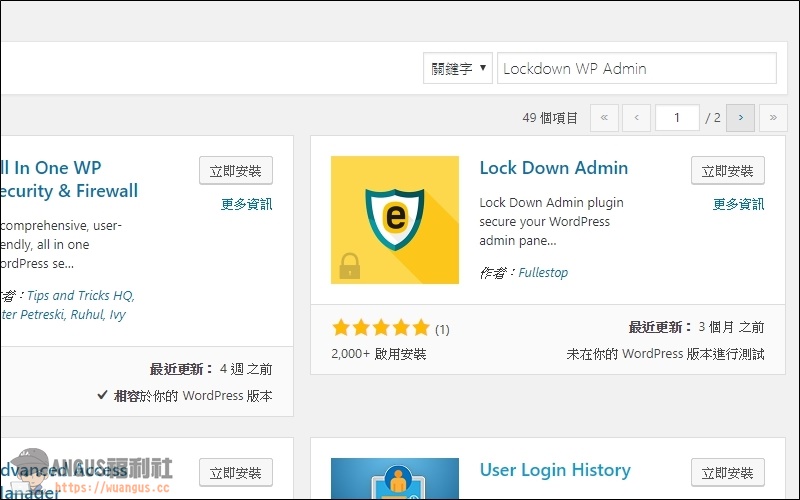Open the 關鍵字 search type dropdown
Image resolution: width=800 pixels, height=500 pixels.
(x=457, y=69)
